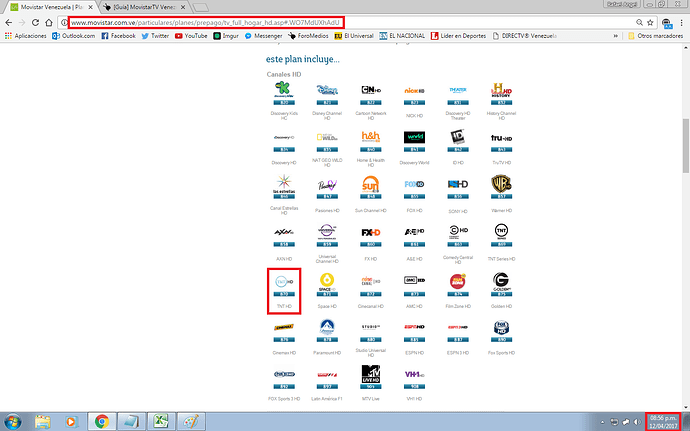The height and width of the screenshot is (431, 690).
Task: Click the FOX HD channel logo
Action: click(x=414, y=184)
